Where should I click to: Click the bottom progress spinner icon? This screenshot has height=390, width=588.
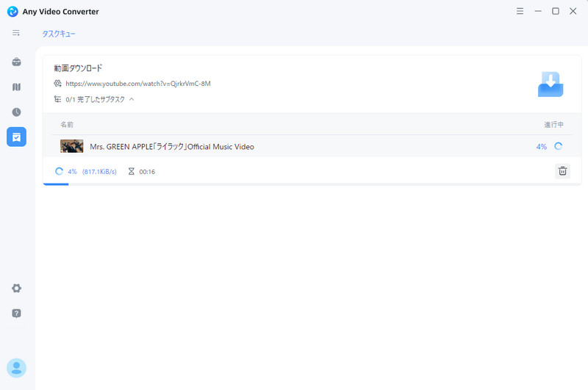(59, 171)
